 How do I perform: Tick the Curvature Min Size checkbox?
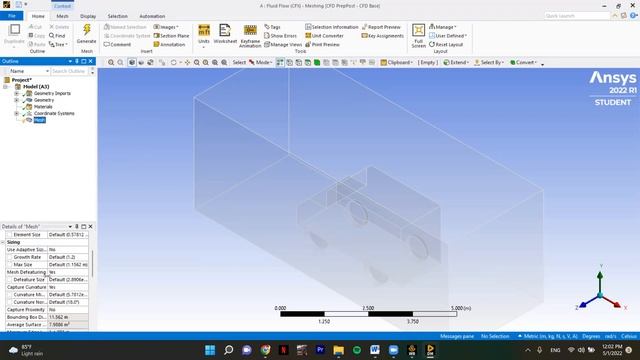click(10, 295)
